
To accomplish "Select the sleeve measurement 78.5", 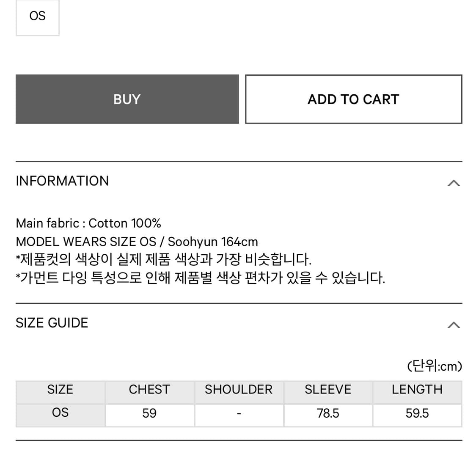I will pyautogui.click(x=328, y=413).
